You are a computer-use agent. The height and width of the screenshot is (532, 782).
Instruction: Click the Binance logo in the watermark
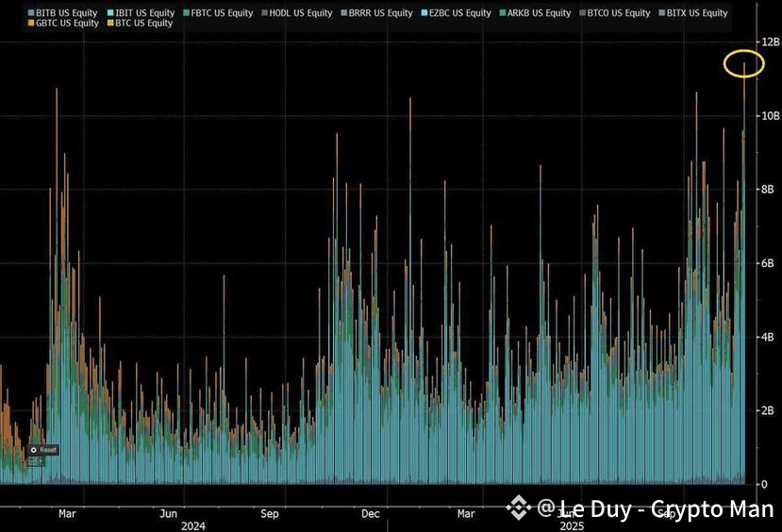[519, 507]
